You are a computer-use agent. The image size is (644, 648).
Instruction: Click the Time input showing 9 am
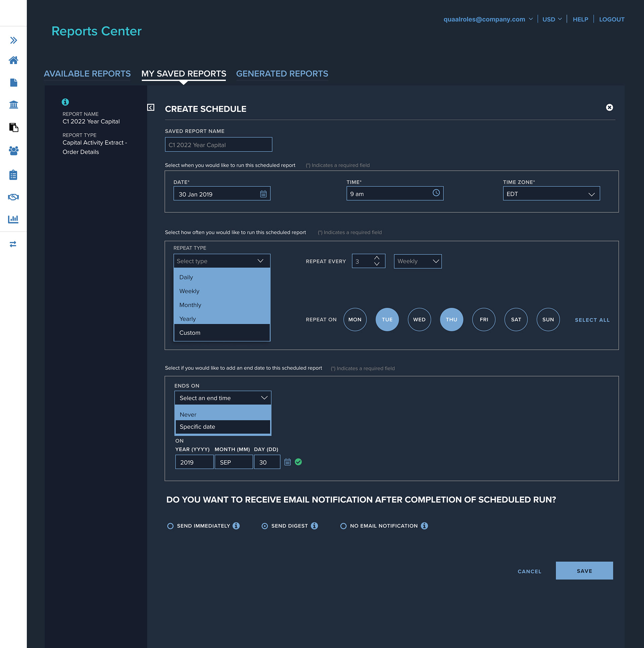[x=395, y=194]
